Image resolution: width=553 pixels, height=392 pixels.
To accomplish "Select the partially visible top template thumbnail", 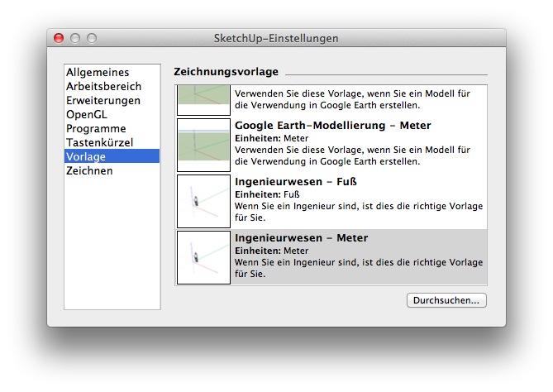I will pos(203,100).
